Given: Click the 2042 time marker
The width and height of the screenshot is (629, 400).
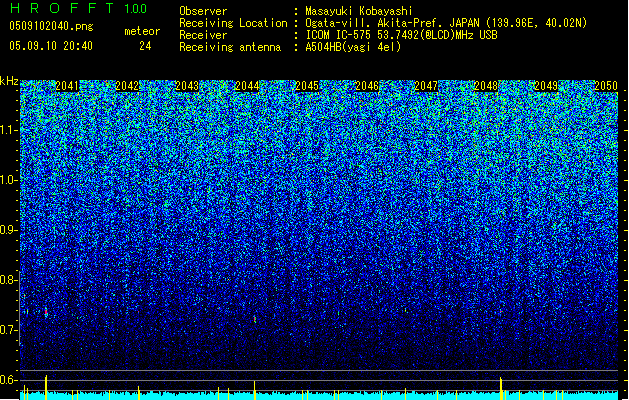Looking at the screenshot, I should (127, 86).
